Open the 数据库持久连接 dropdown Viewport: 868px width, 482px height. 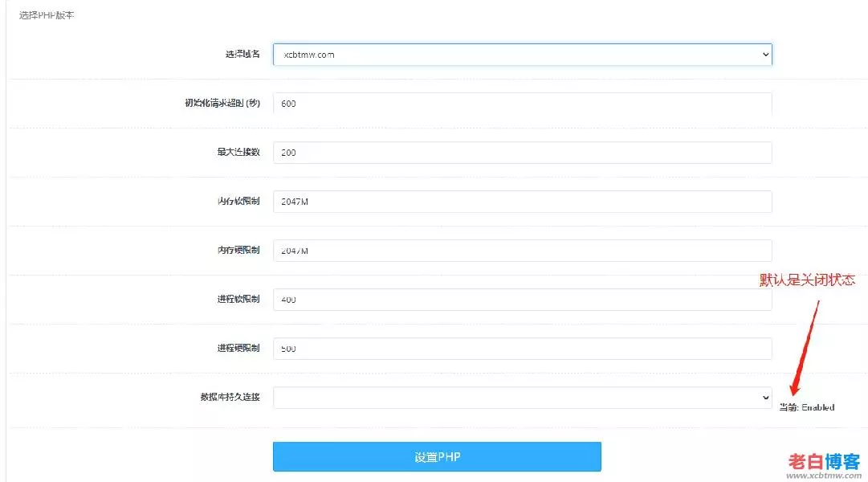tap(522, 397)
